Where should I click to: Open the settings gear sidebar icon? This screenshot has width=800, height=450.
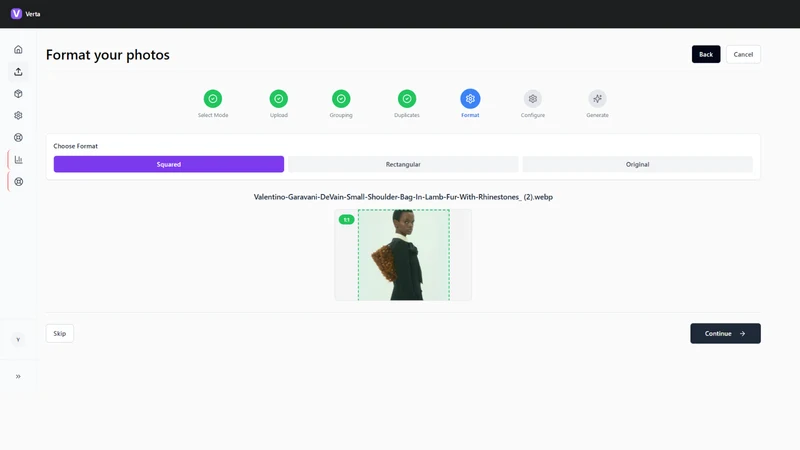point(18,115)
